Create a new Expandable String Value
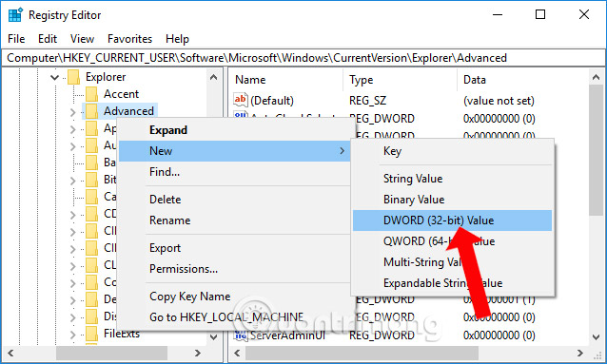The height and width of the screenshot is (364, 607). pos(452,283)
